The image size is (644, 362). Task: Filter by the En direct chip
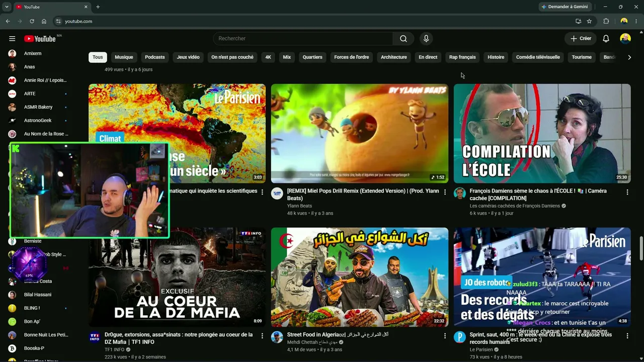click(428, 57)
